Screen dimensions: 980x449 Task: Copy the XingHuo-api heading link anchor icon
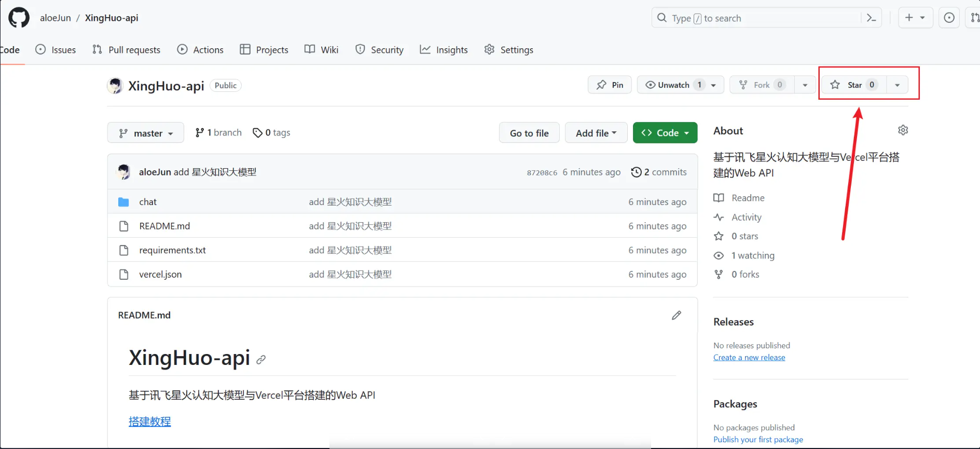coord(261,359)
